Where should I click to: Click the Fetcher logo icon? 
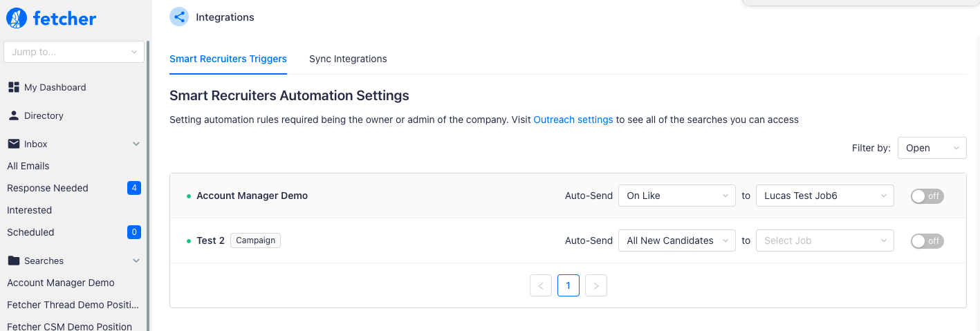[x=16, y=19]
